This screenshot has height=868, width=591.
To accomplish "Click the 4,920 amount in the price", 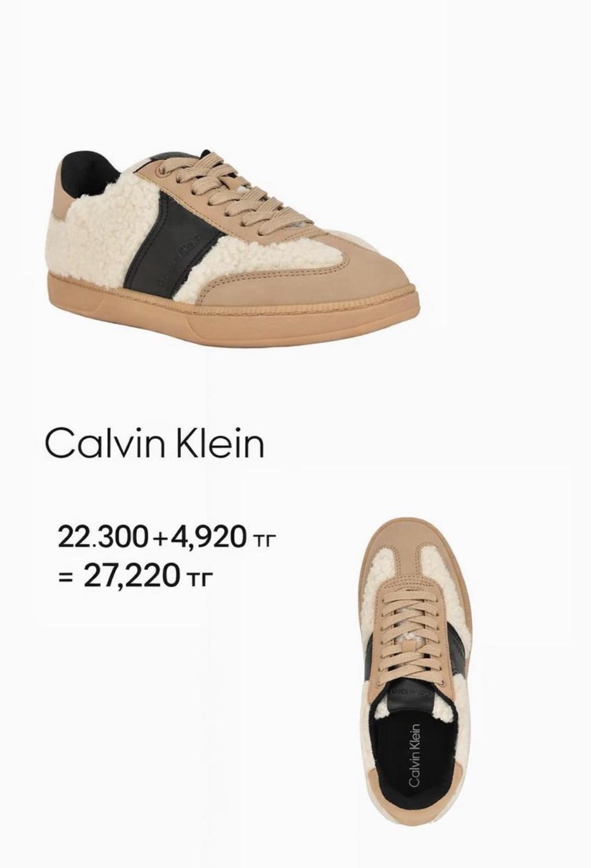I will tap(208, 537).
